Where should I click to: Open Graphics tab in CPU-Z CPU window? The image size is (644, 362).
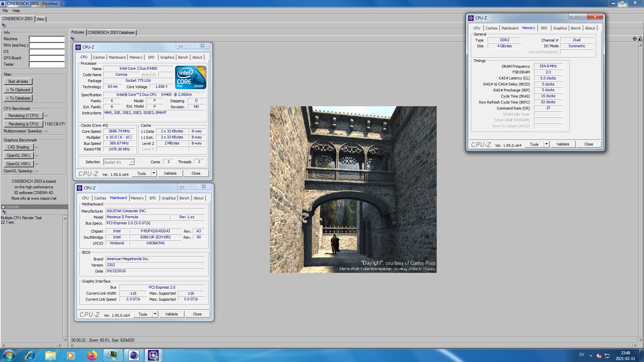coord(167,57)
